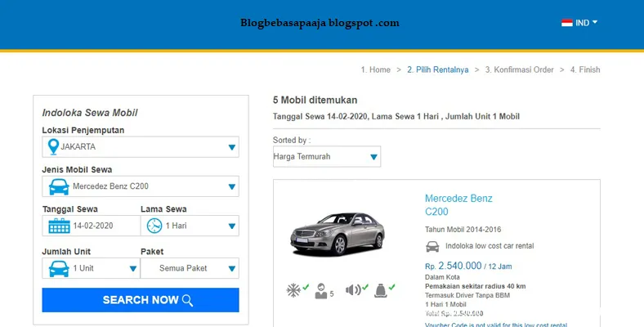Open the Mercedez Benz C200 title link
This screenshot has height=327, width=644.
pyautogui.click(x=458, y=205)
